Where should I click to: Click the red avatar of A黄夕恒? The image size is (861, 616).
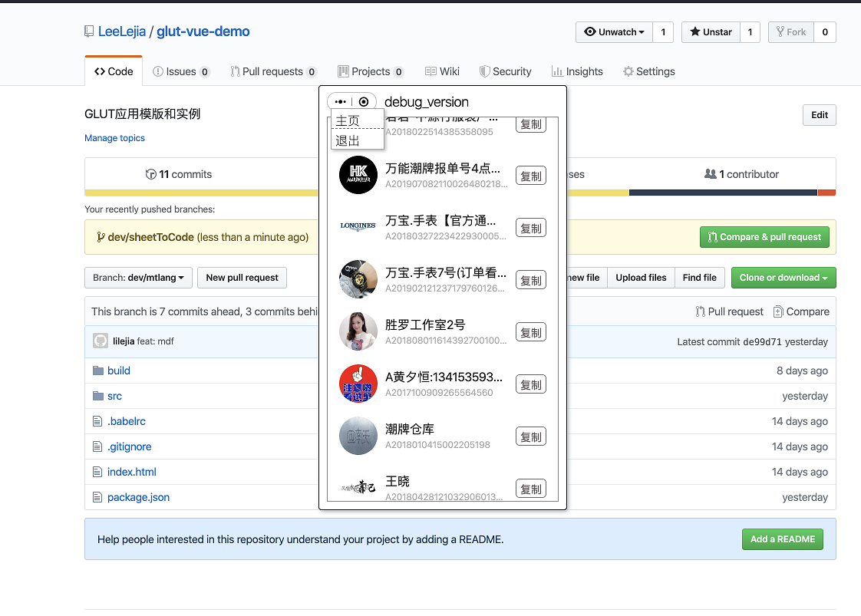[x=358, y=384]
